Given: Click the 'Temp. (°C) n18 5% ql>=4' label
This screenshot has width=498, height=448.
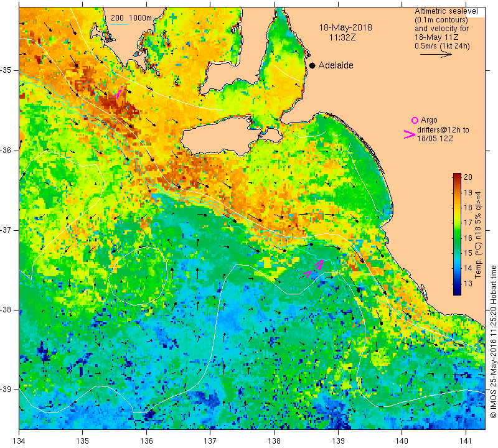Looking at the screenshot, I should tap(478, 235).
